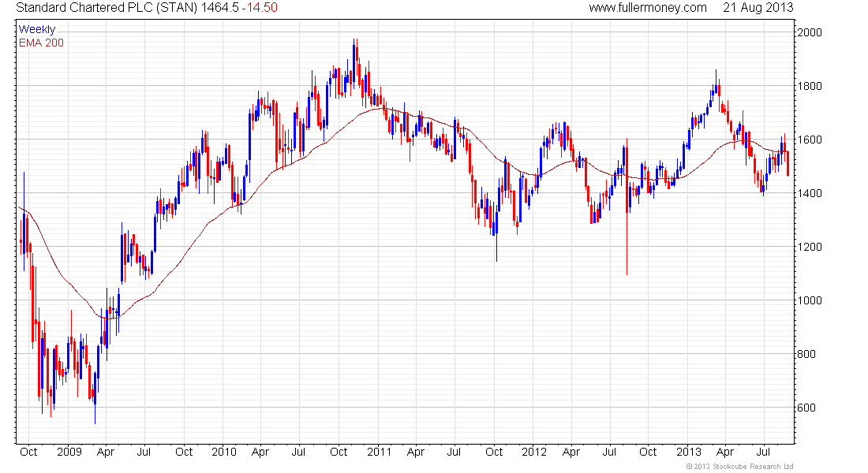Click the Stockcube Research Ltd copyright text

click(x=739, y=467)
